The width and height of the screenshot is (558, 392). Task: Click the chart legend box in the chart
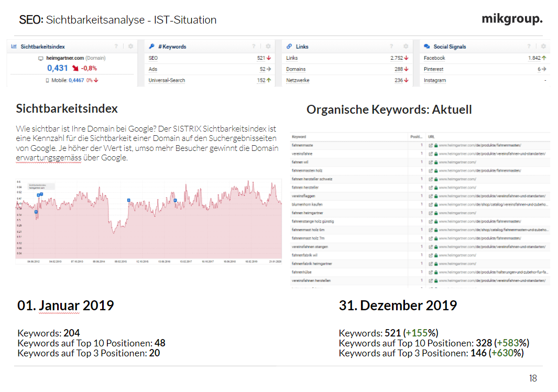point(41,187)
